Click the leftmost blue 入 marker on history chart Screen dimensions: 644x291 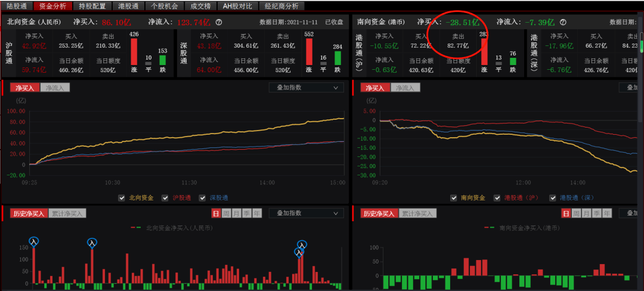(x=34, y=242)
